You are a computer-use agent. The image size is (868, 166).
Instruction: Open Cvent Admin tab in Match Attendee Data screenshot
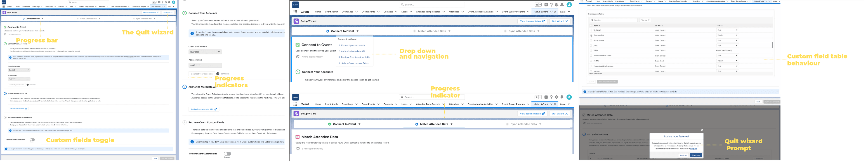tap(331, 104)
